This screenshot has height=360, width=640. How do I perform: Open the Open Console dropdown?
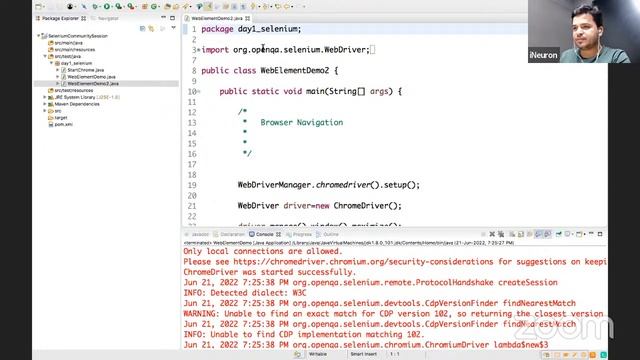[585, 234]
